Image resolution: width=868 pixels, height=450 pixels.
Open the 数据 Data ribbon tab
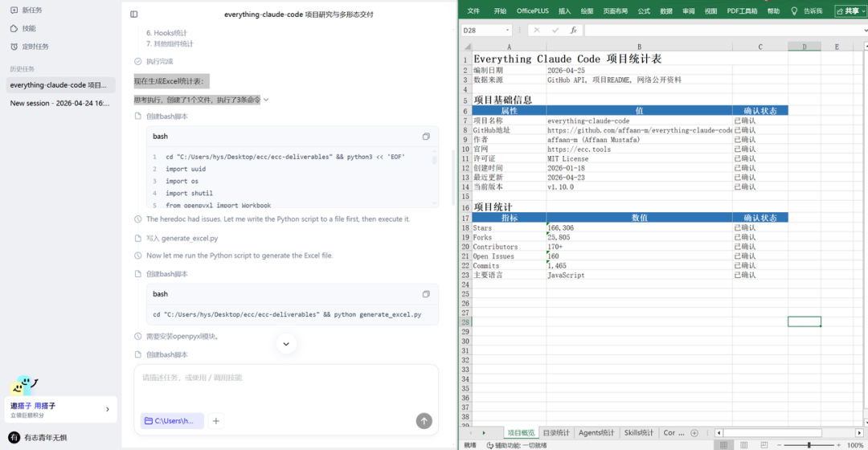[x=666, y=11]
